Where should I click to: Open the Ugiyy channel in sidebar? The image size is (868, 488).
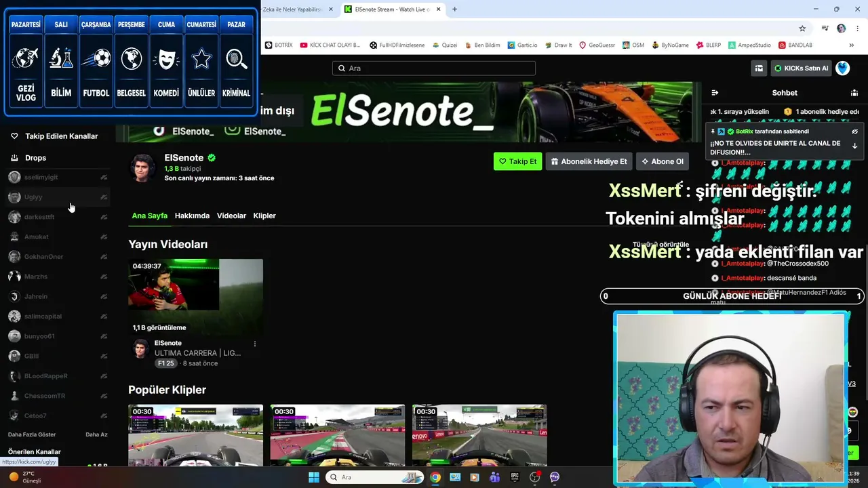pyautogui.click(x=58, y=197)
